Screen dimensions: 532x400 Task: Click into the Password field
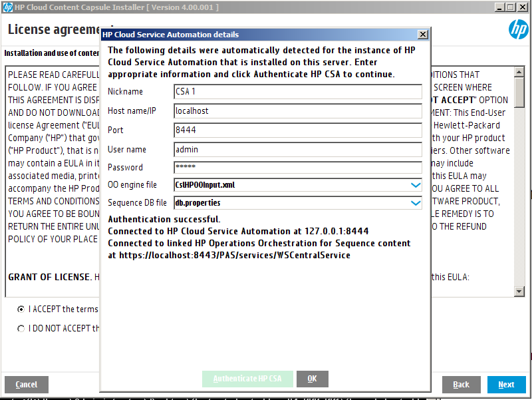click(x=297, y=168)
